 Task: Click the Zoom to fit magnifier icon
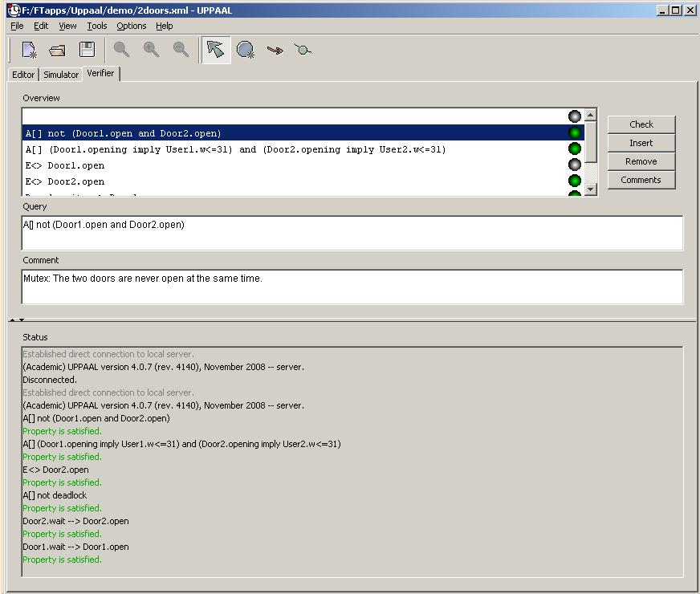pos(121,50)
